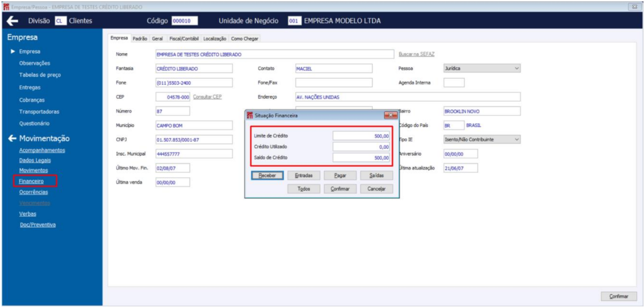Select Tabelas de preço in sidebar
Screen dimensions: 644x308
pos(40,75)
